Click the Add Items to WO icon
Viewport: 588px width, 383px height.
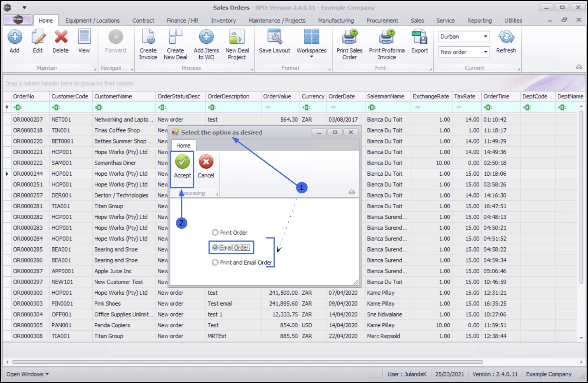click(206, 37)
